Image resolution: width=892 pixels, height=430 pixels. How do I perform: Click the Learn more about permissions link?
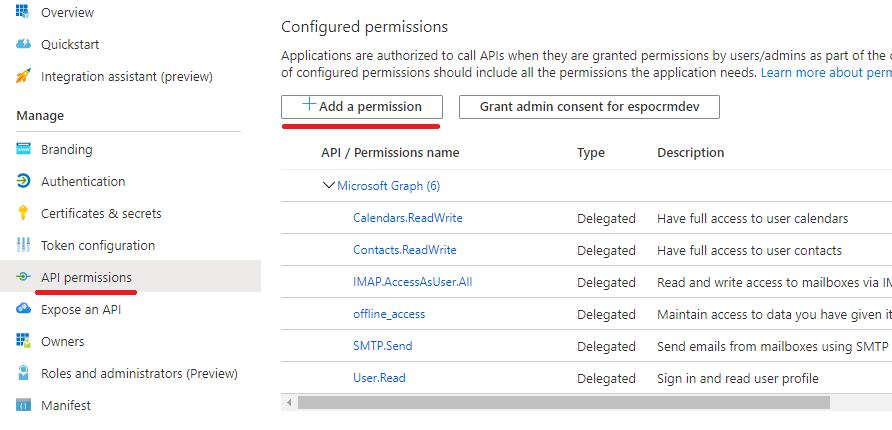(825, 73)
